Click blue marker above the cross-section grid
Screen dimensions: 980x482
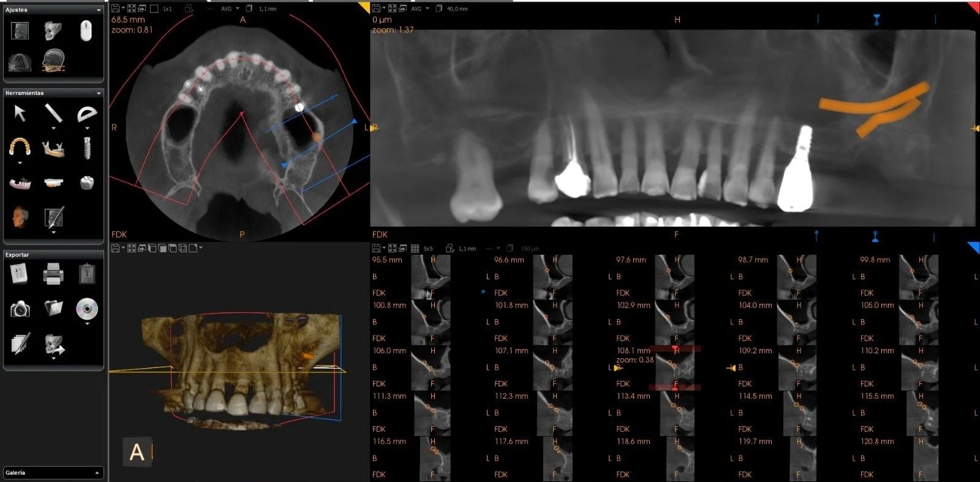tap(875, 236)
